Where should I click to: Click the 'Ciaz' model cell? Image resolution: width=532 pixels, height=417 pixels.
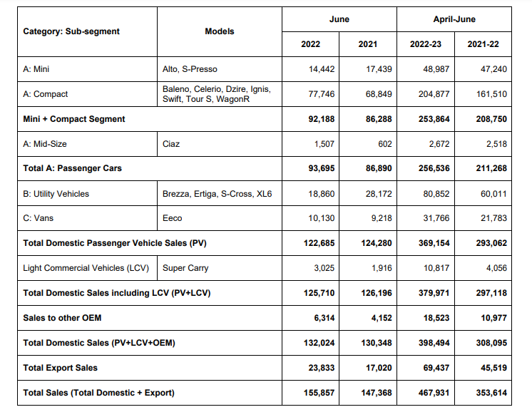coord(171,144)
